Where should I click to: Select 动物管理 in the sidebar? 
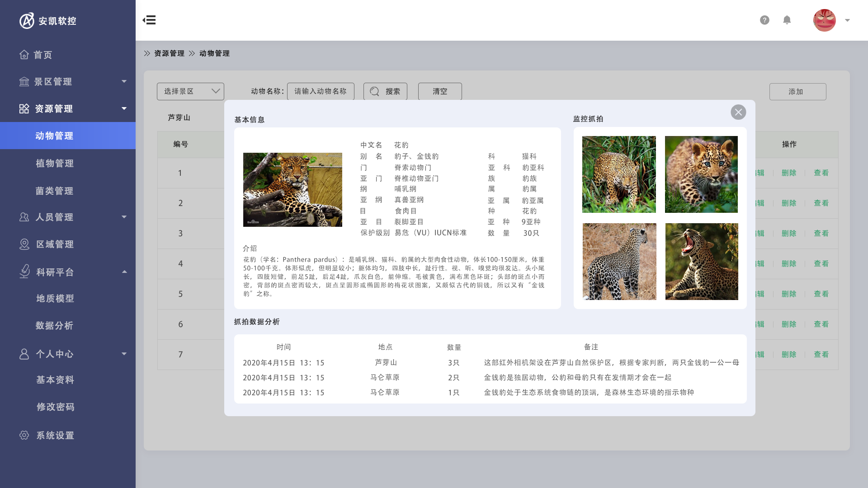tap(68, 136)
